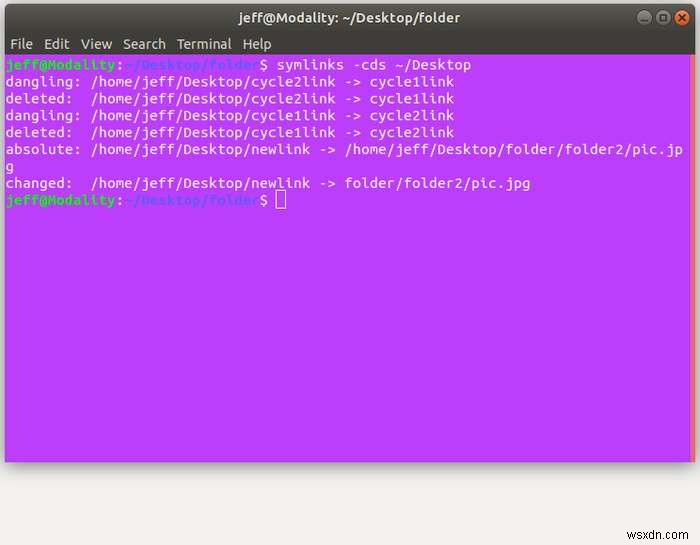
Task: Click the 'absolute:' line for newlink
Action: point(344,158)
